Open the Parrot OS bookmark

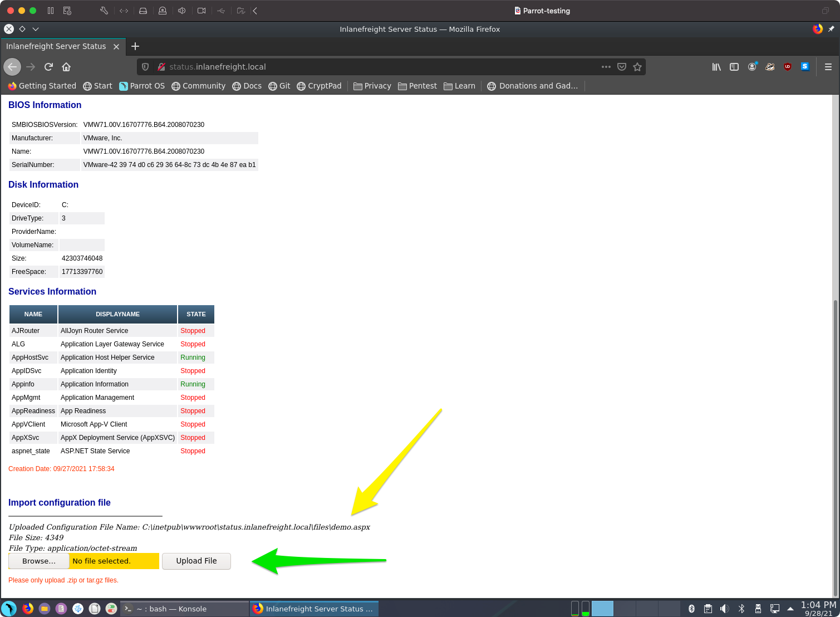coord(142,86)
